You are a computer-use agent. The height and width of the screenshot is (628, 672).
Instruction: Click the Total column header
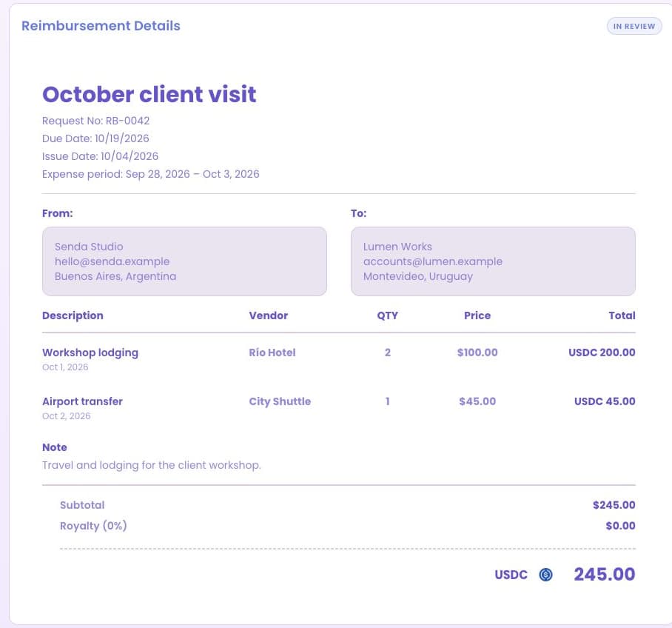coord(622,315)
